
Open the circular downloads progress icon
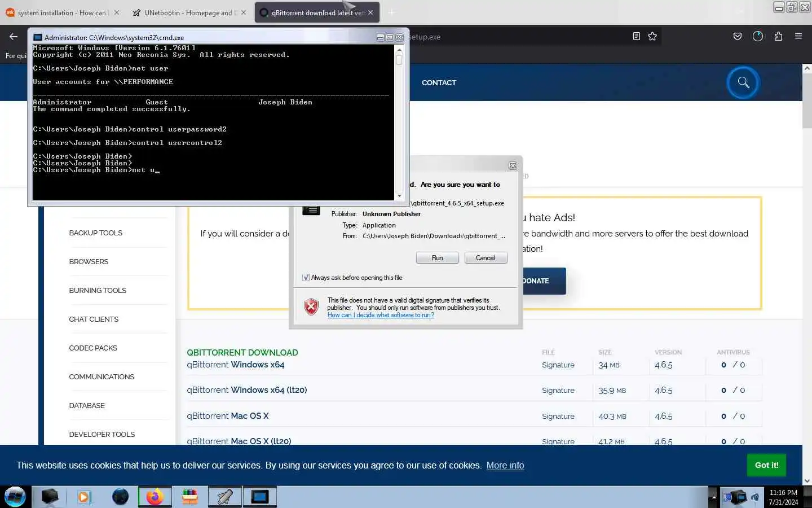coord(758,36)
